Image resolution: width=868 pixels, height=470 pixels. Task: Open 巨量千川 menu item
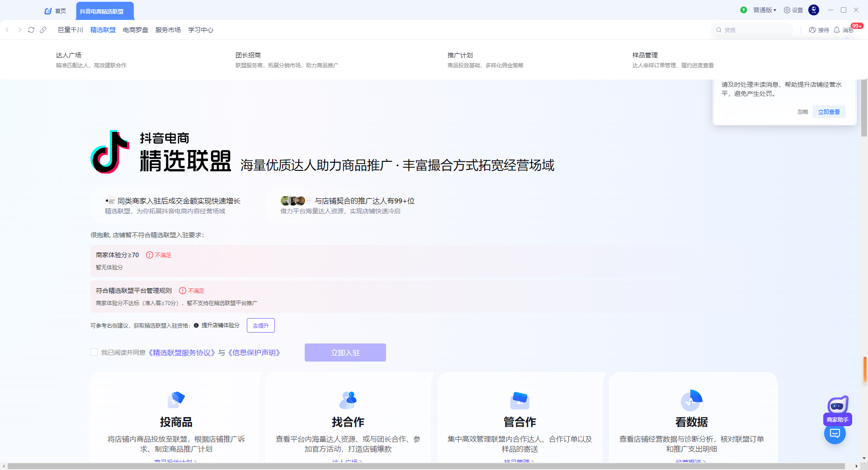tap(71, 30)
